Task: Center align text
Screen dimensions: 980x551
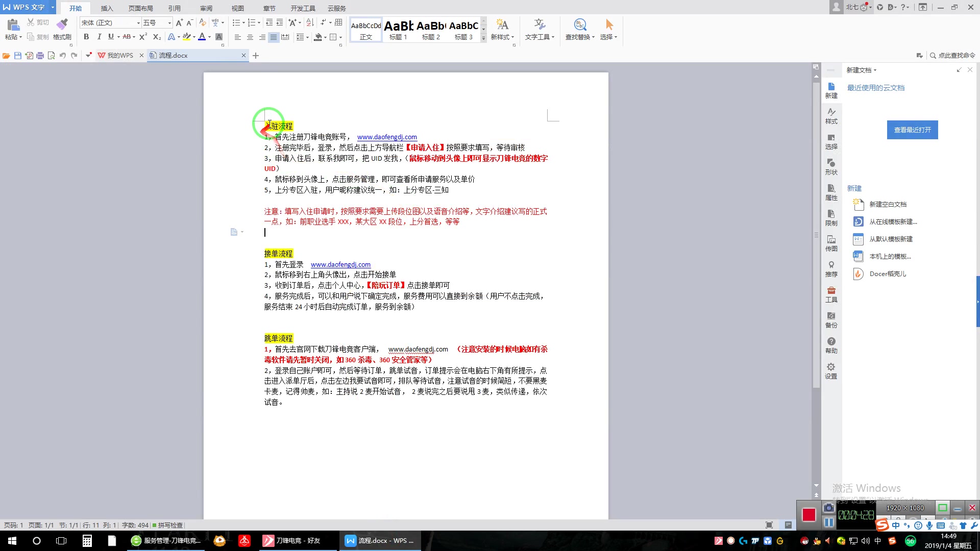Action: point(250,37)
